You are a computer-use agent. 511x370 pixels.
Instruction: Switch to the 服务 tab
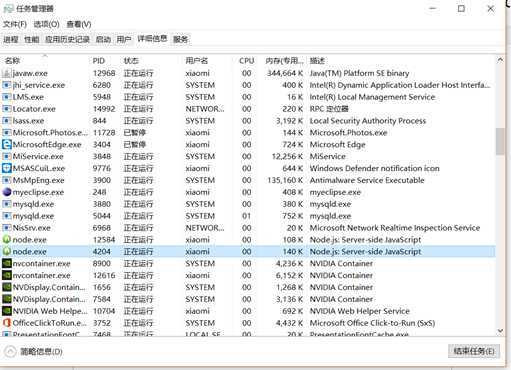pos(180,39)
